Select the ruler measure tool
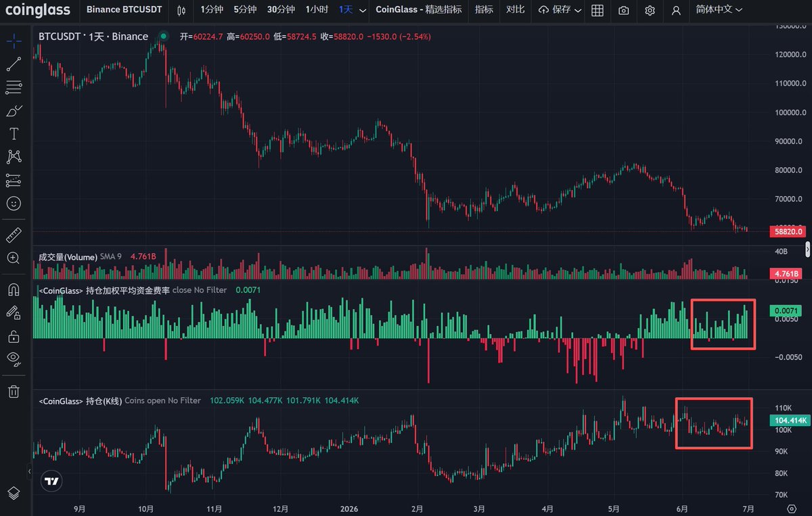812x516 pixels. pyautogui.click(x=14, y=235)
